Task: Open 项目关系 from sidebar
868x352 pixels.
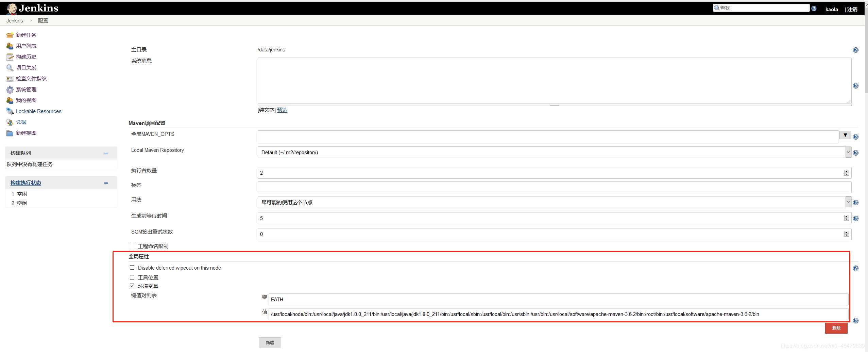Action: click(26, 68)
